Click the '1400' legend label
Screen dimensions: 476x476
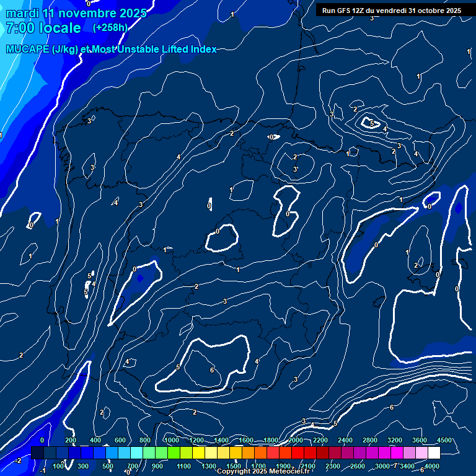[x=221, y=440]
